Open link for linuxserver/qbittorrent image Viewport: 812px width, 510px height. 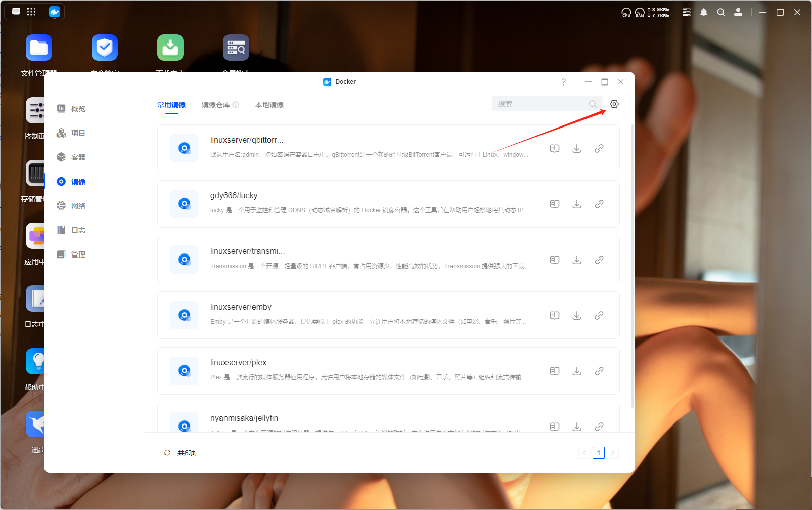tap(599, 148)
